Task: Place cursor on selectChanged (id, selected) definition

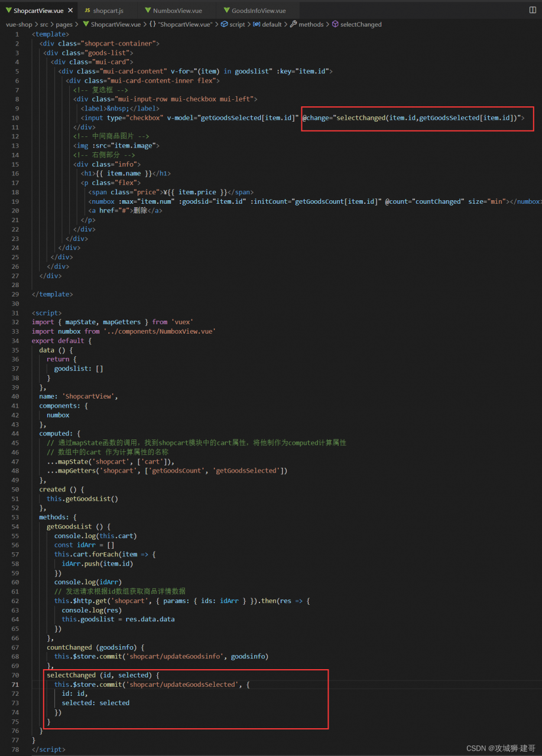Action: click(x=103, y=674)
